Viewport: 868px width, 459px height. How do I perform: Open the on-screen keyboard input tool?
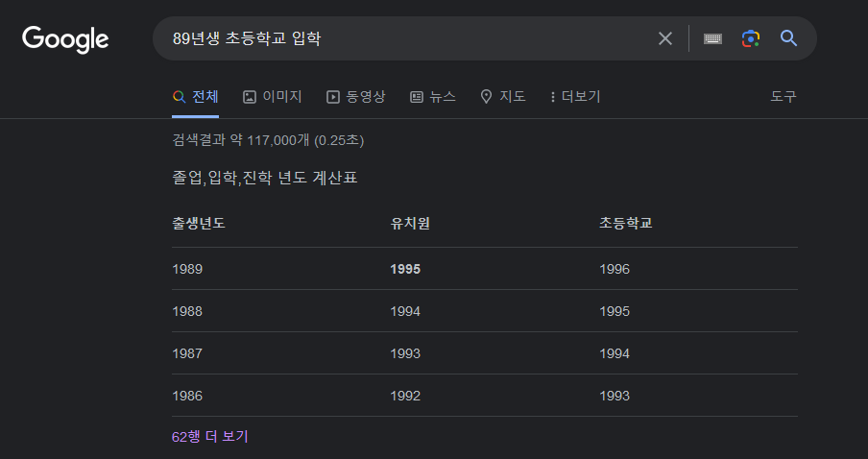point(712,38)
